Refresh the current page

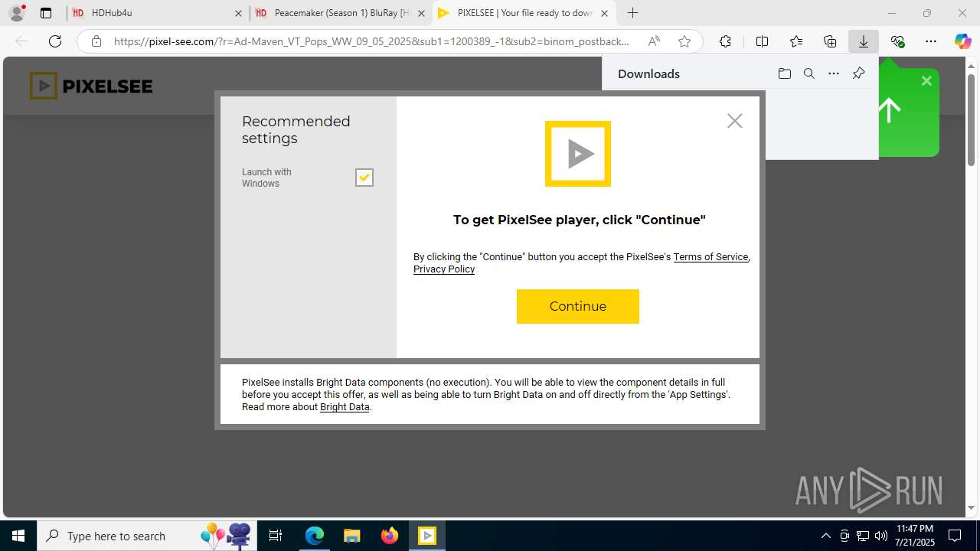coord(55,41)
